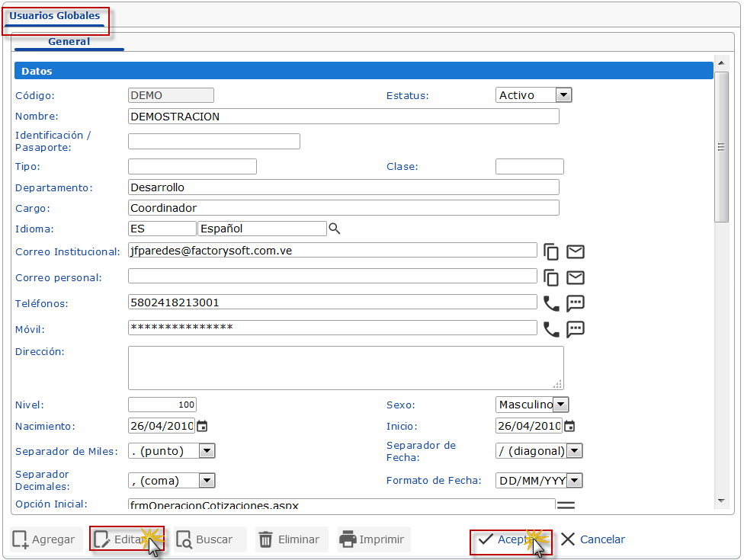Click the Opción Inicial list icon
The image size is (744, 560).
(565, 504)
